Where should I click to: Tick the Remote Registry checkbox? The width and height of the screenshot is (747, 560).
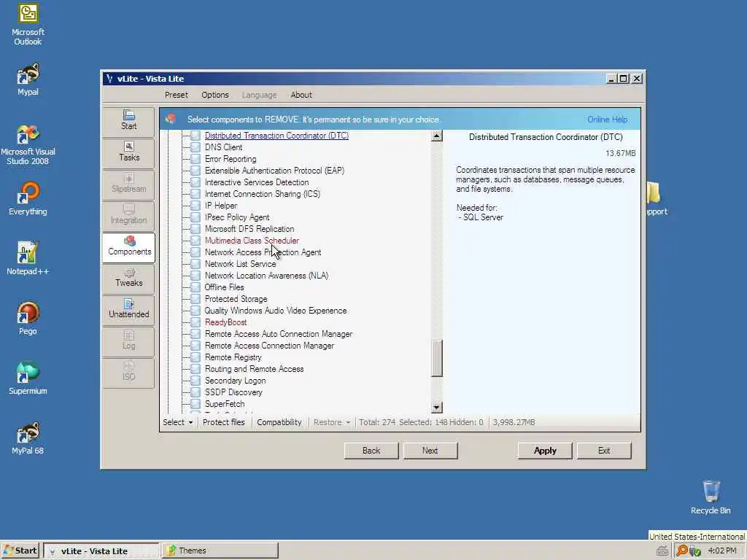(196, 357)
